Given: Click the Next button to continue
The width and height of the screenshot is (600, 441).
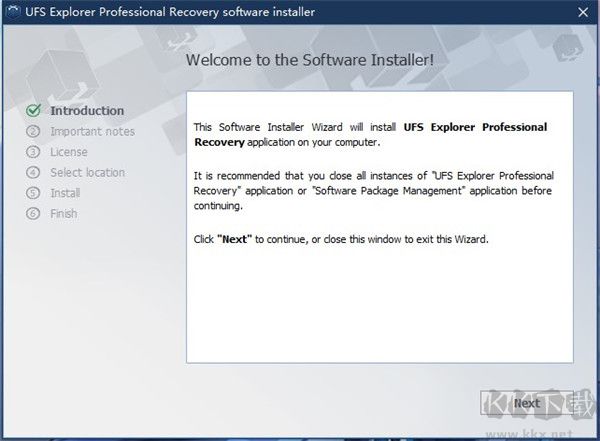Looking at the screenshot, I should pos(527,403).
